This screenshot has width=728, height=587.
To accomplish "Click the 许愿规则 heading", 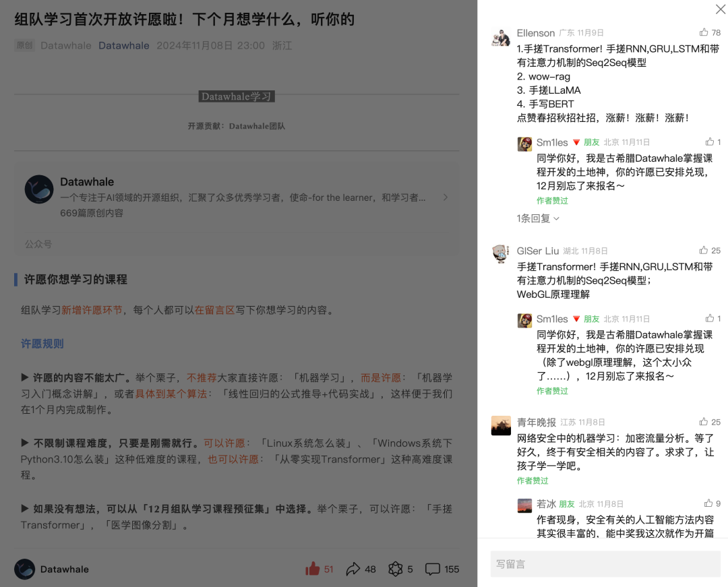I will [x=42, y=344].
